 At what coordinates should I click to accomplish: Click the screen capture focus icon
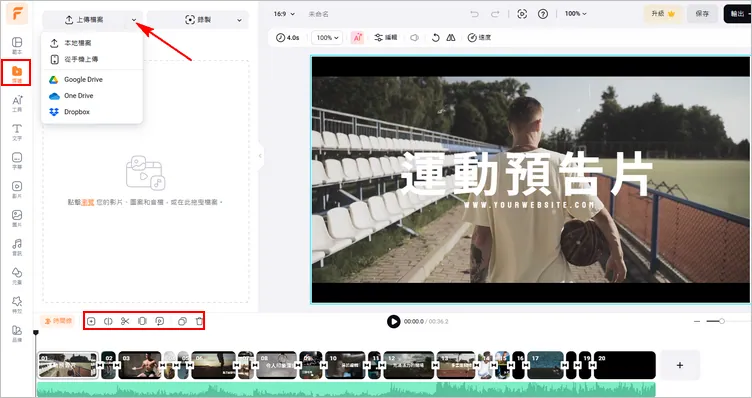[x=522, y=14]
